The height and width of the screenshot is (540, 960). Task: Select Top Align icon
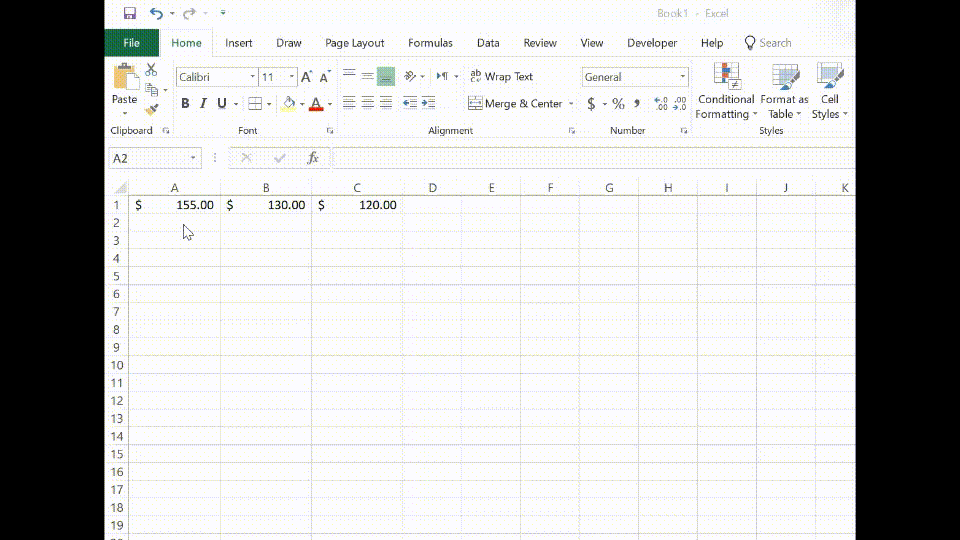[349, 77]
